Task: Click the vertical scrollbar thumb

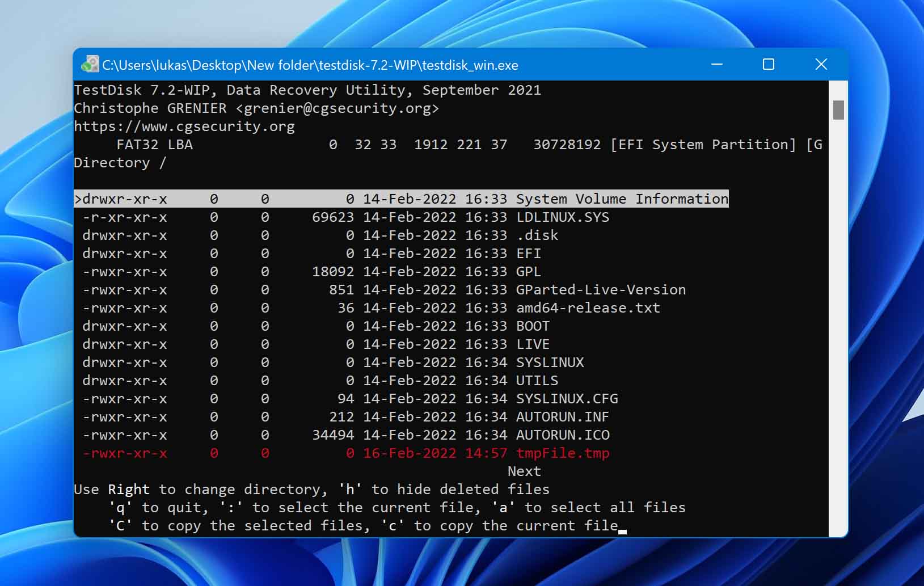Action: (838, 110)
